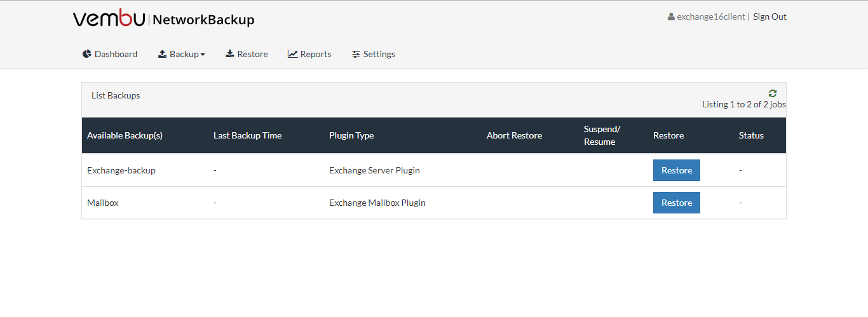
Task: Click the user profile icon beside exchange16client
Action: (x=671, y=17)
